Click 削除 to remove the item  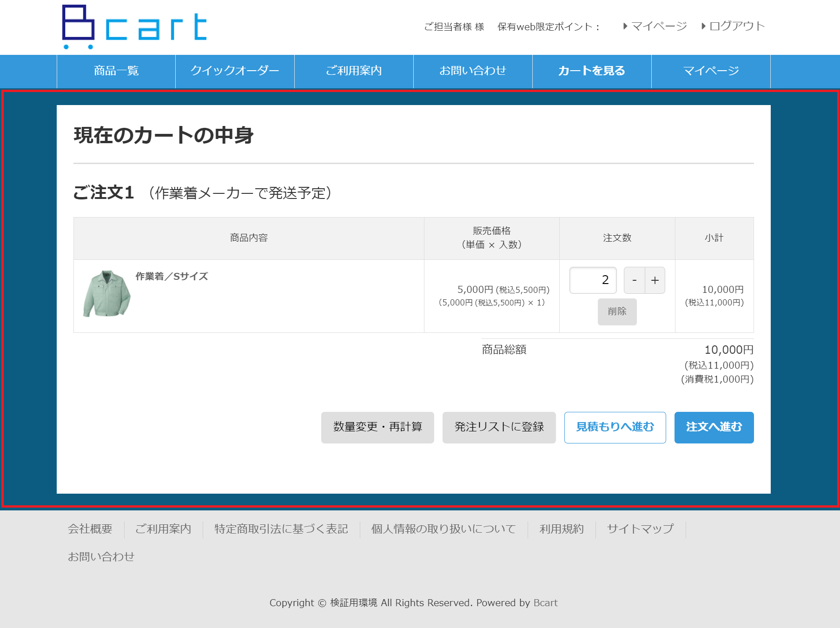[x=617, y=311]
